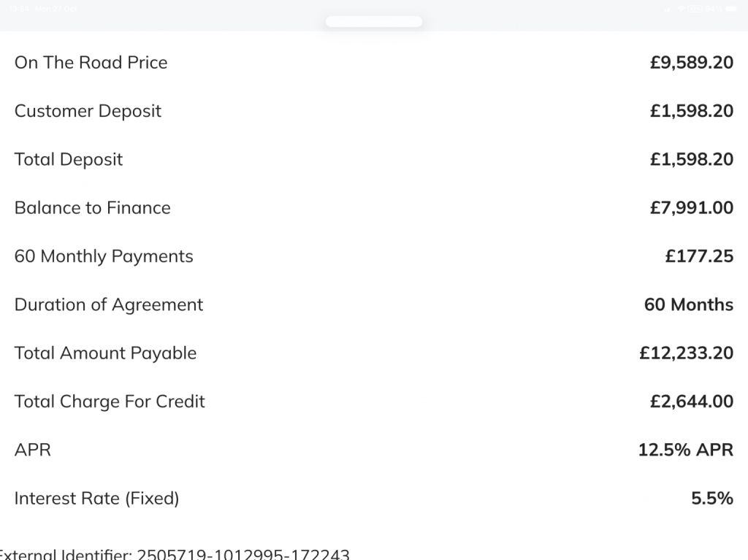Tap the VPN indicator in status bar
Viewport: 748px width, 560px height.
click(x=695, y=9)
